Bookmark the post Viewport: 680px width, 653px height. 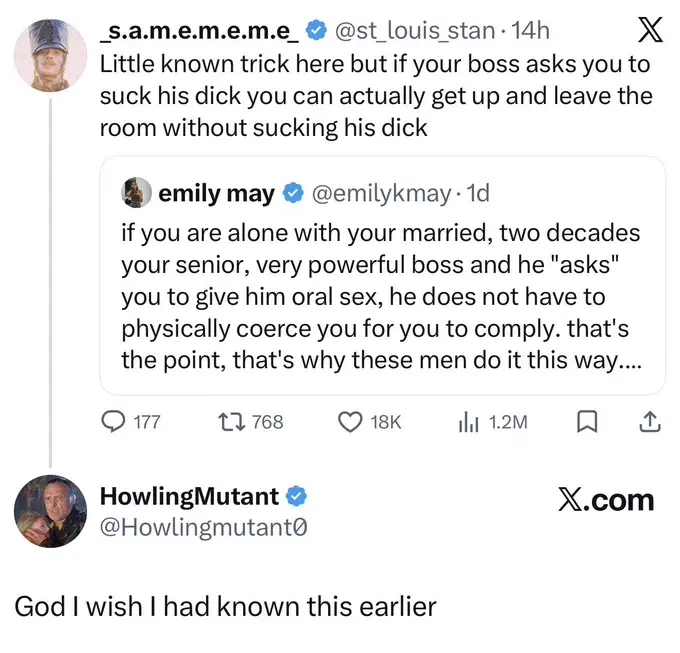click(x=585, y=422)
